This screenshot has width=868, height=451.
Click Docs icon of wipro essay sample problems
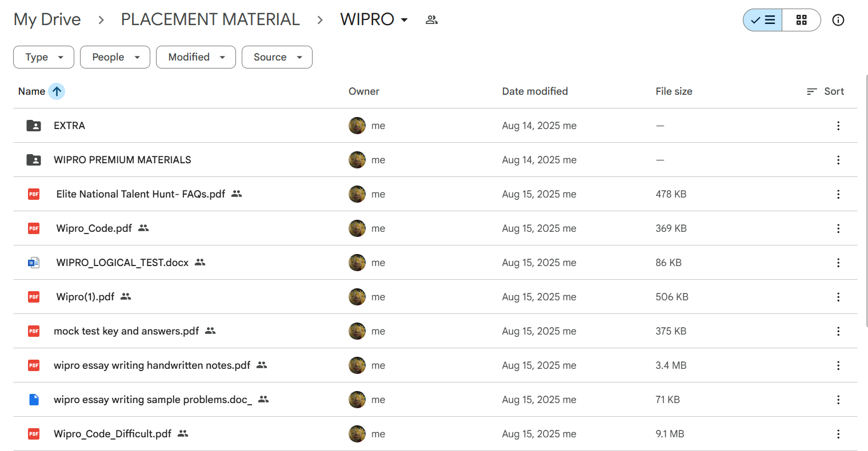pos(34,400)
